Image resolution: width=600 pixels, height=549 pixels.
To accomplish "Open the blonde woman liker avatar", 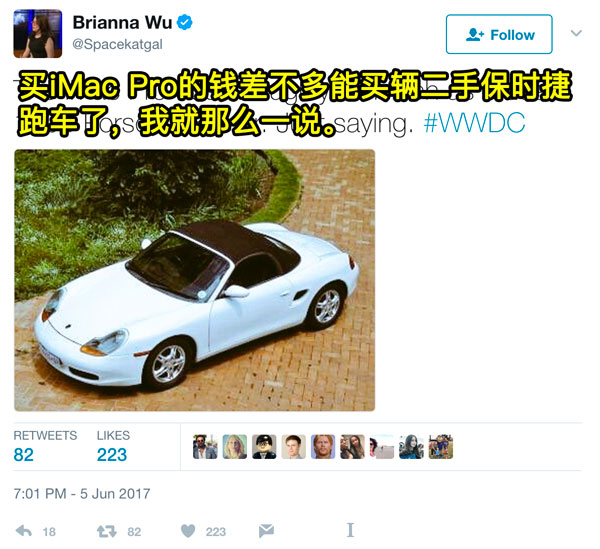I will pyautogui.click(x=235, y=446).
